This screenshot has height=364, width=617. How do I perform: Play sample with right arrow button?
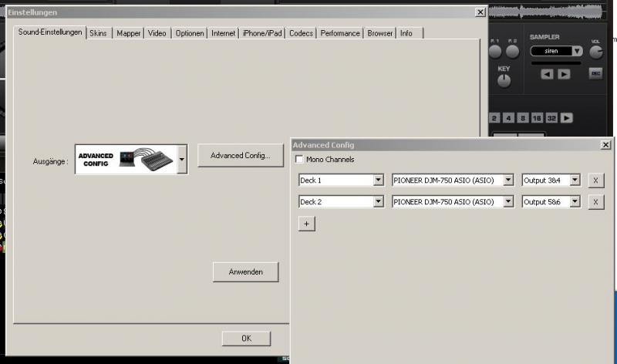[x=564, y=74]
